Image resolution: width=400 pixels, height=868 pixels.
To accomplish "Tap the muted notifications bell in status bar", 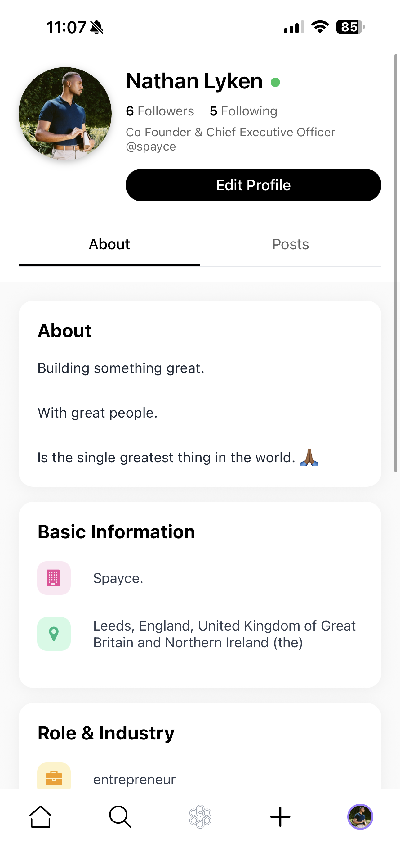I will coord(95,28).
